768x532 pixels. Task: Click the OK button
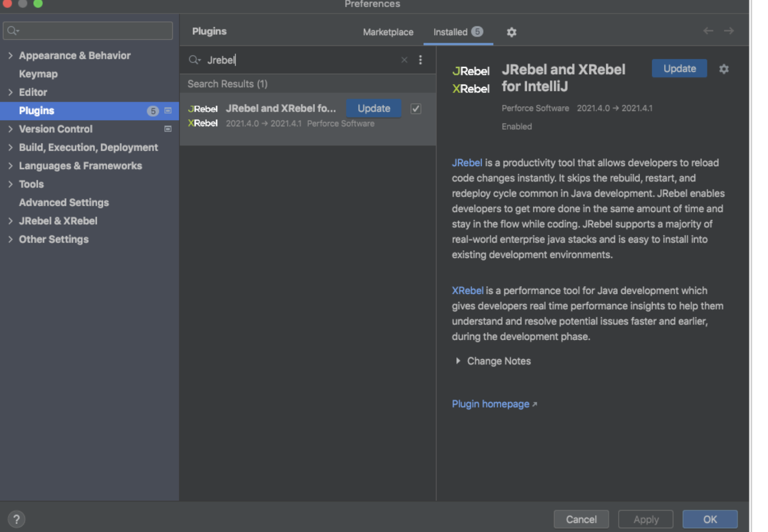(x=710, y=519)
